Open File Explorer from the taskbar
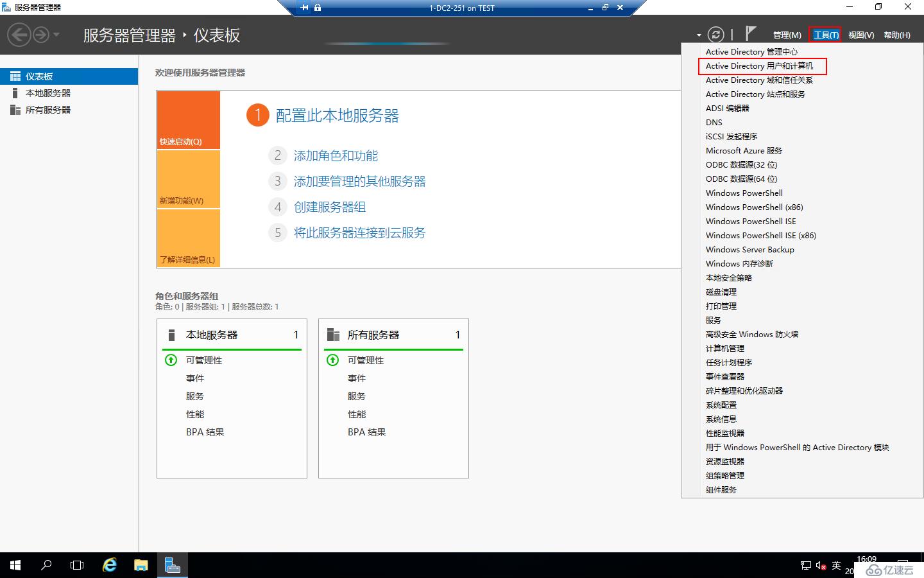Image resolution: width=924 pixels, height=578 pixels. pos(141,565)
